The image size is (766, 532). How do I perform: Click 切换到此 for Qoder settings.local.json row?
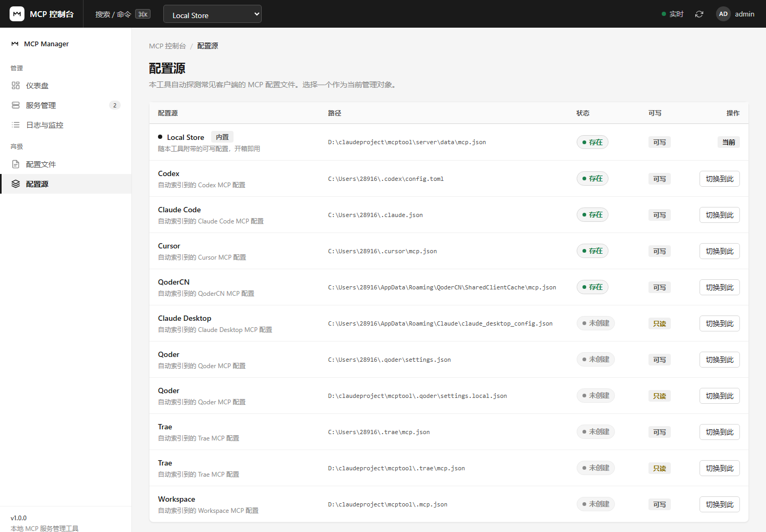point(719,396)
